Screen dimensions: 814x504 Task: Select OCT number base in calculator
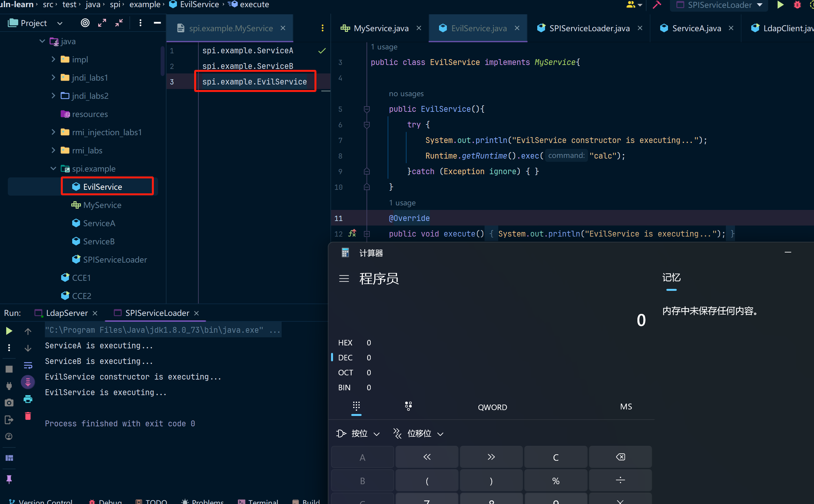(345, 372)
